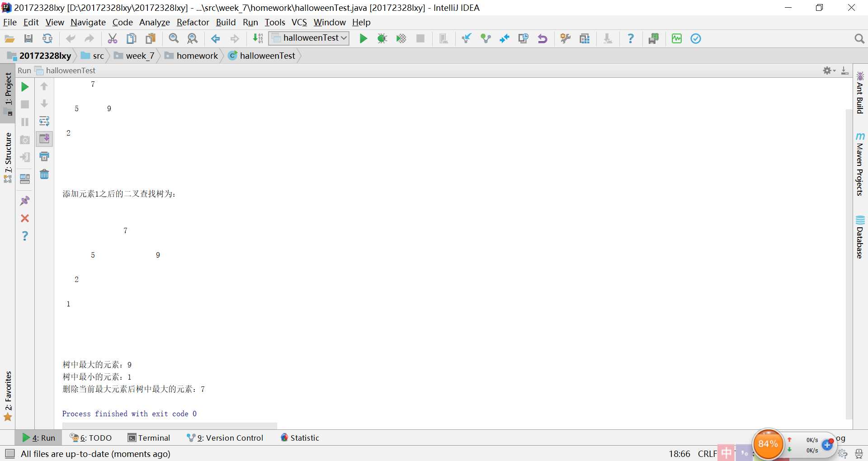Toggle tool window bars at bottom-left corner
The height and width of the screenshot is (461, 868).
(x=9, y=454)
